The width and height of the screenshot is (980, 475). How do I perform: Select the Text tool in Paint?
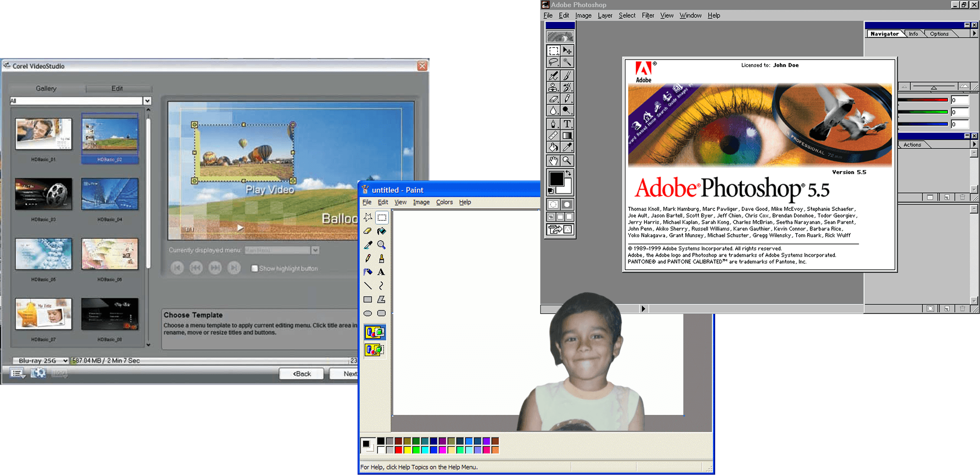point(381,272)
